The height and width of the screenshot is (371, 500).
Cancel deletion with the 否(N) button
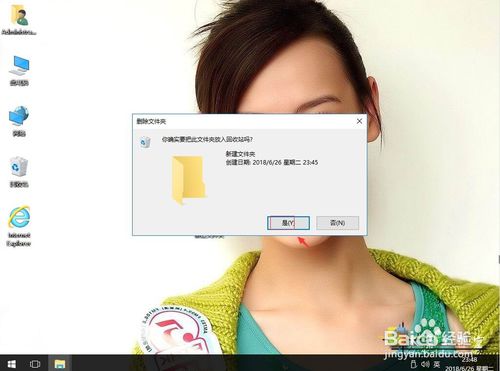pos(337,223)
